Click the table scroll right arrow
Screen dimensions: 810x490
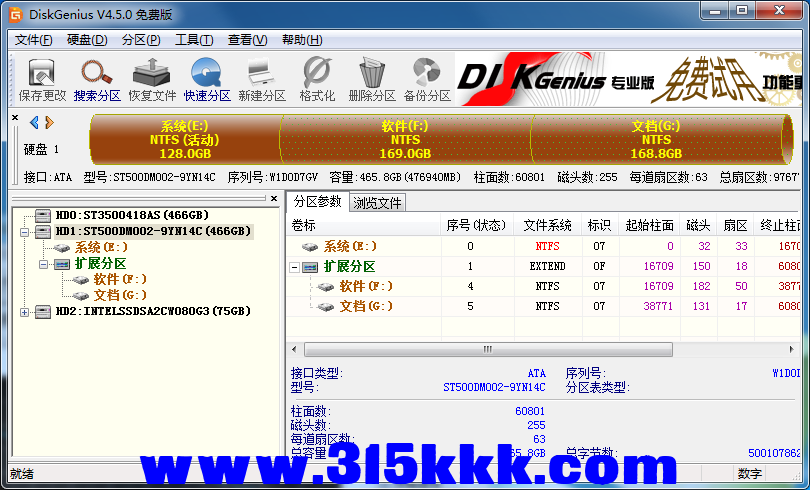[x=791, y=350]
